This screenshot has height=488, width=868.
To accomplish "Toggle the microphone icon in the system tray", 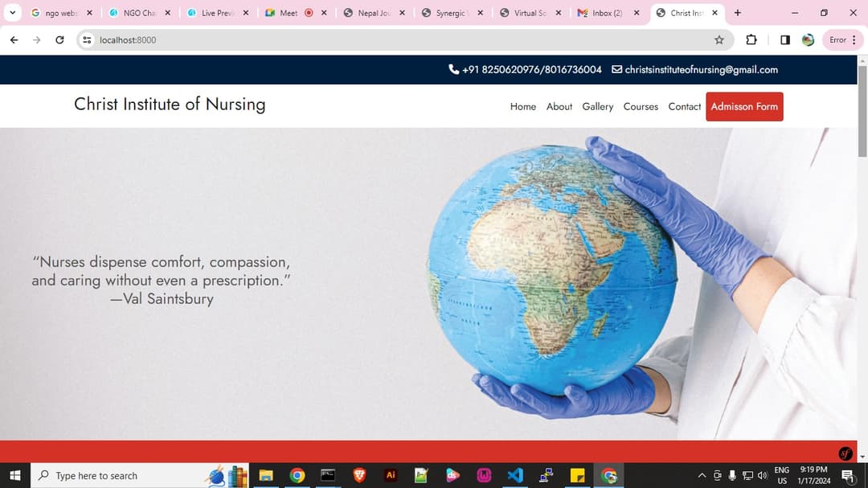I will (732, 475).
